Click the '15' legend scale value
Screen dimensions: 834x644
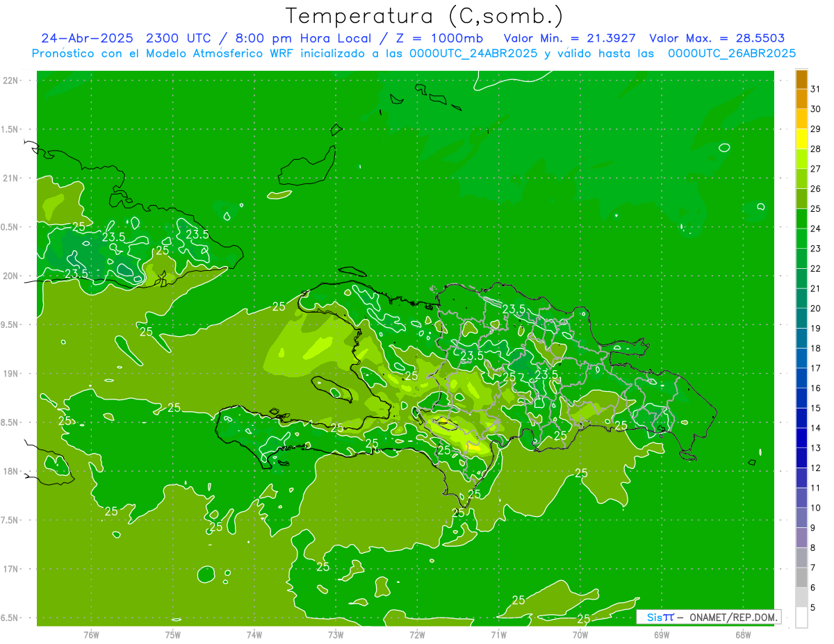point(815,408)
